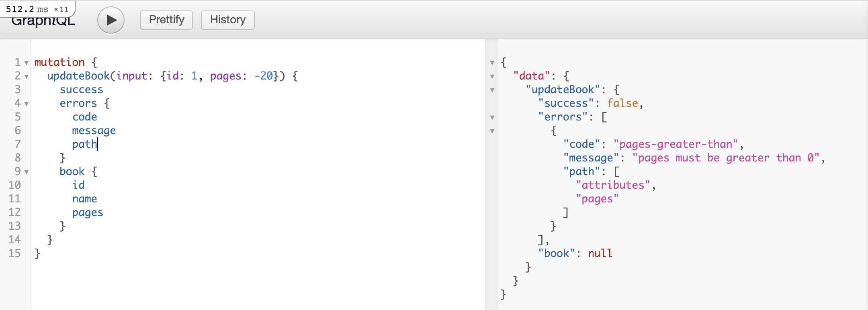Fold the updateBook block on line 2
Viewport: 868px width, 310px height.
tap(27, 77)
